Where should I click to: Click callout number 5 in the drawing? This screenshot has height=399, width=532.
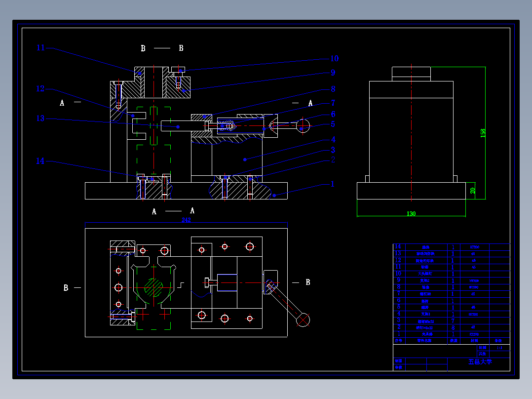coord(333,124)
